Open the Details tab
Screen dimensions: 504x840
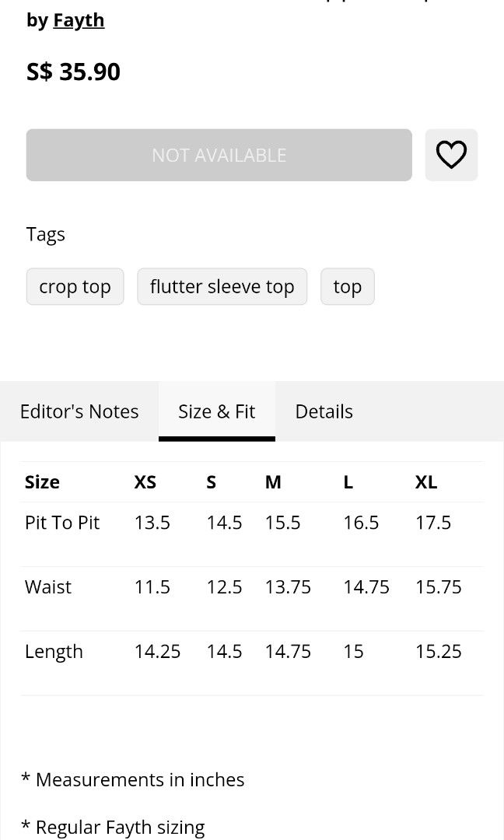pos(324,411)
